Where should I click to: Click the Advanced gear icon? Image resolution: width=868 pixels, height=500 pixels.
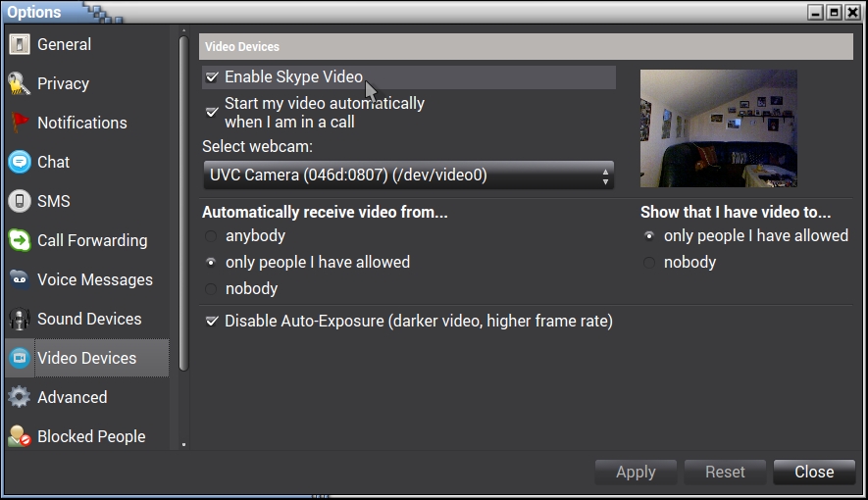20,398
